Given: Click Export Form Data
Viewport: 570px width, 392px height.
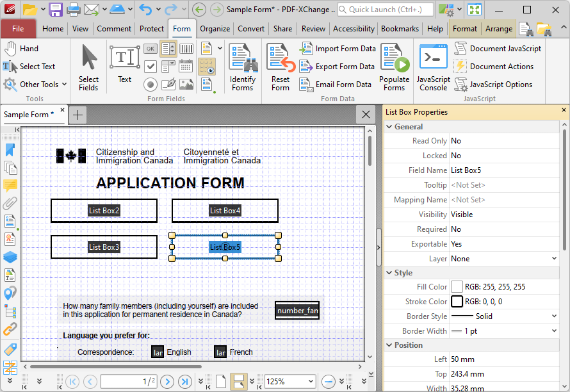Looking at the screenshot, I should [x=337, y=67].
